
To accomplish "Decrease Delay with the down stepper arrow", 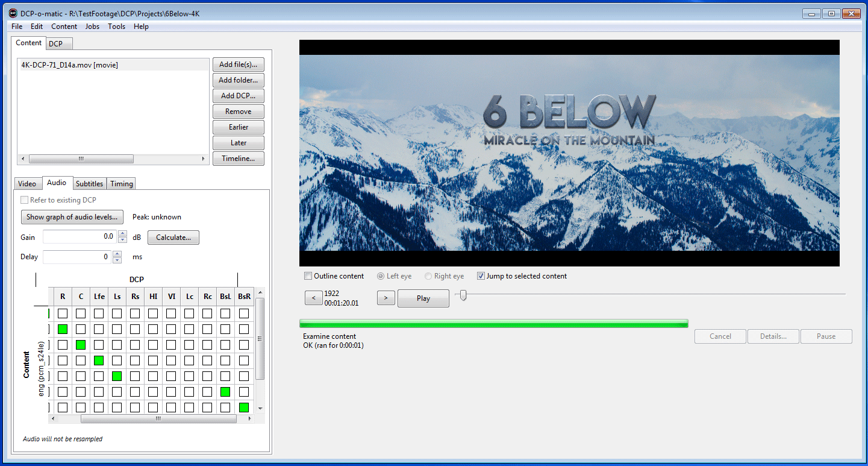I will pyautogui.click(x=116, y=260).
